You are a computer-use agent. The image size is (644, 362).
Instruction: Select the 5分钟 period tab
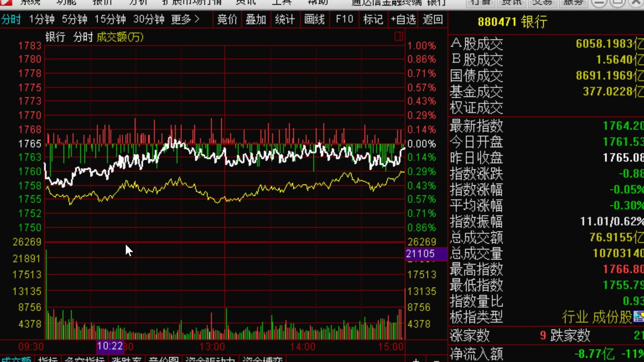tap(74, 19)
